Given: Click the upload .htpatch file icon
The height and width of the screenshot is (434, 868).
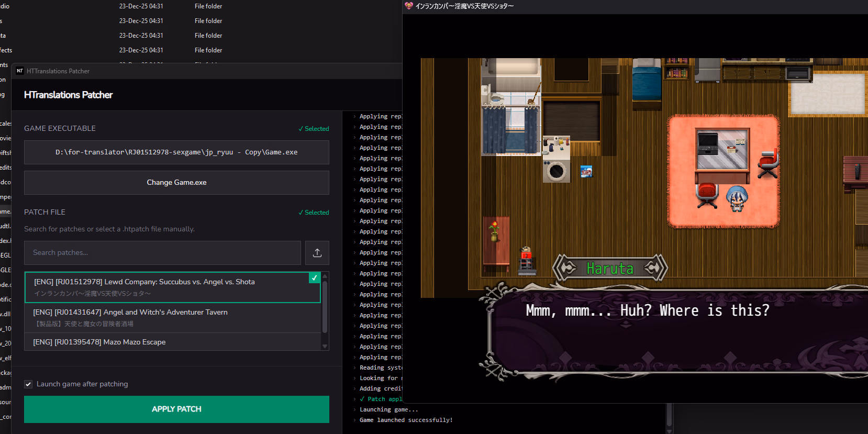Looking at the screenshot, I should click(x=317, y=253).
